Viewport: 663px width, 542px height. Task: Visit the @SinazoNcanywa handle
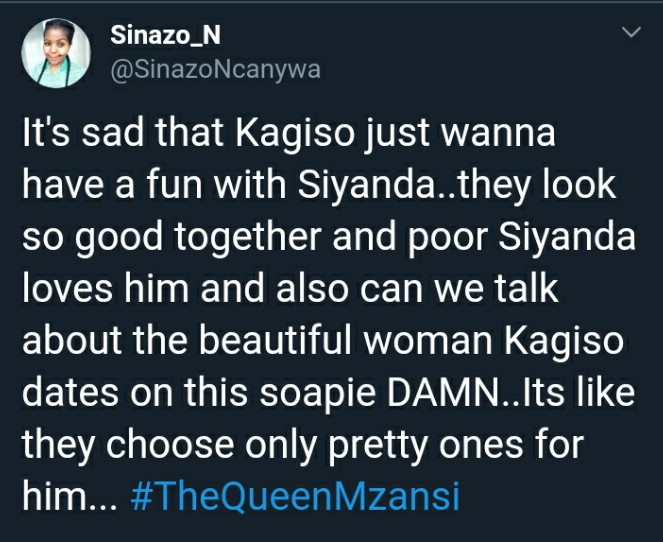coord(216,70)
